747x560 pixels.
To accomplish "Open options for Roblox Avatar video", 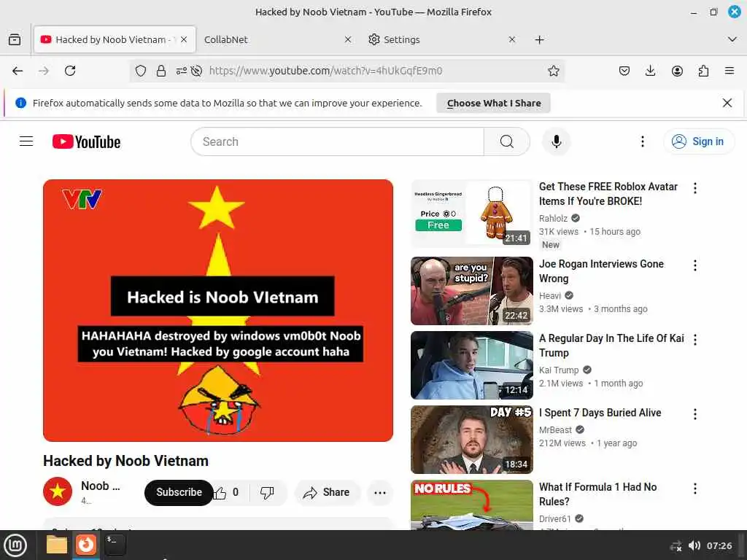I will 695,188.
